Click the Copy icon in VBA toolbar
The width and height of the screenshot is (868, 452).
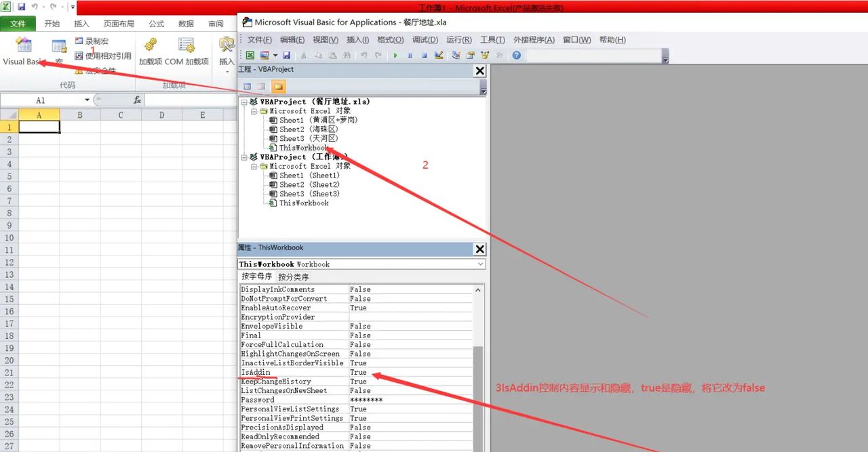click(x=318, y=56)
